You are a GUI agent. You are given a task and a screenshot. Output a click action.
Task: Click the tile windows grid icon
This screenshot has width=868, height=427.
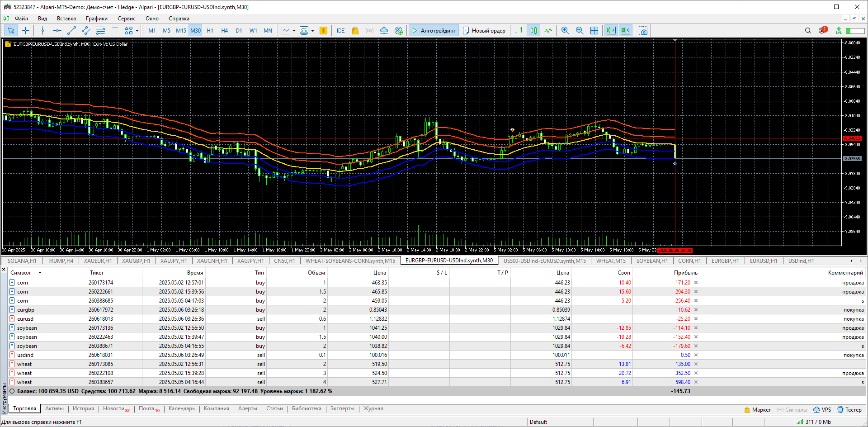(594, 31)
